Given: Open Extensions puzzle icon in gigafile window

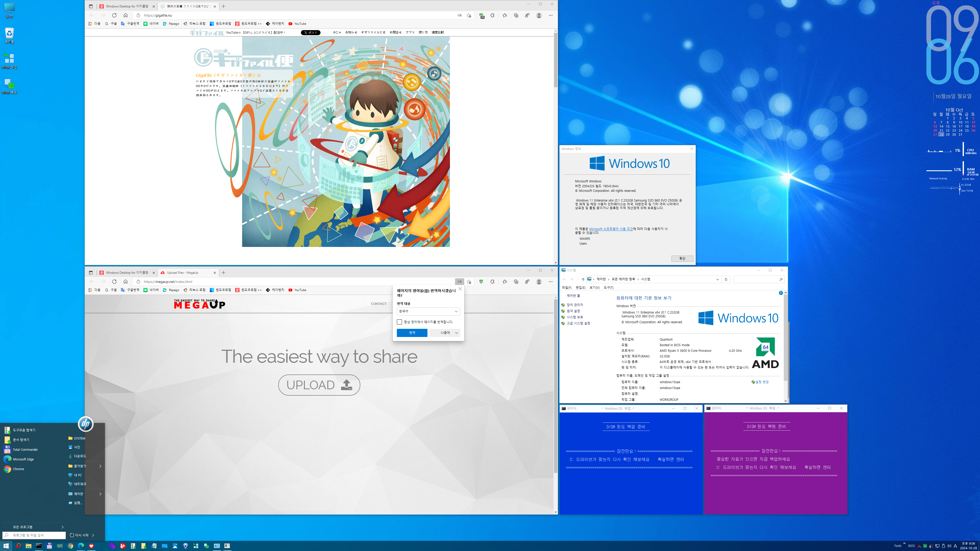Looking at the screenshot, I should point(493,15).
